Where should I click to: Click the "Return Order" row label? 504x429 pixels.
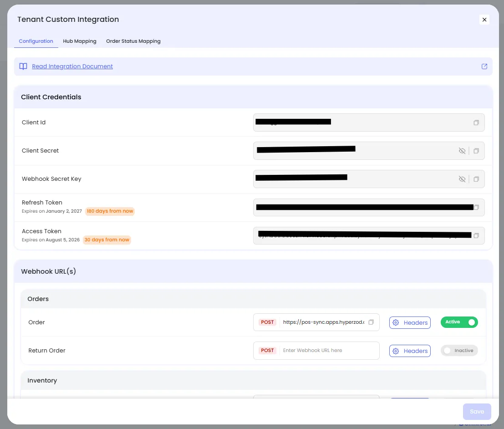(x=47, y=351)
